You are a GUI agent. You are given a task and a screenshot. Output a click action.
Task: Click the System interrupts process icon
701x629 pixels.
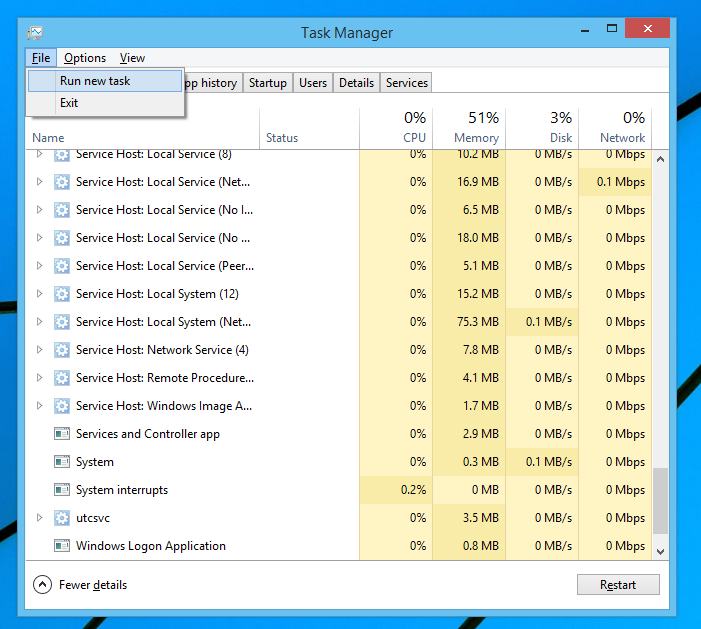tap(62, 490)
